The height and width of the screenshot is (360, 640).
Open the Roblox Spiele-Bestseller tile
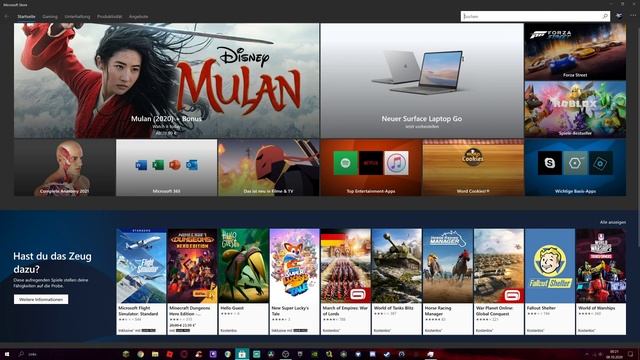coord(575,109)
